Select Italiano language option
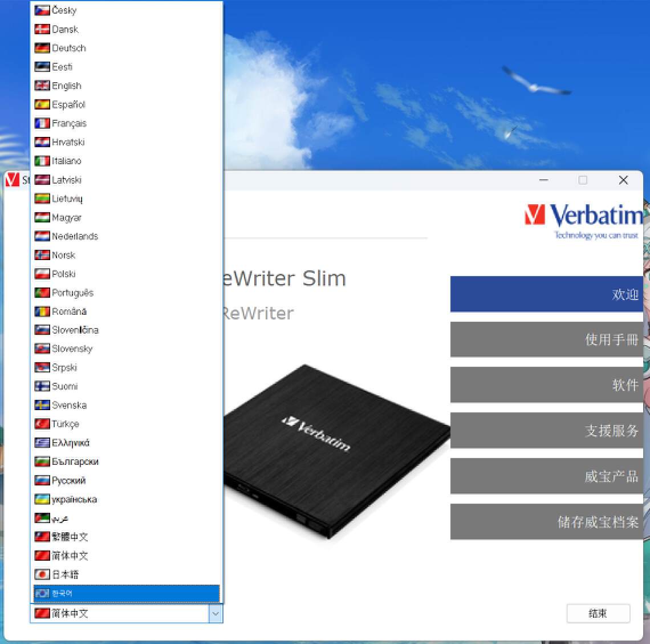 click(127, 161)
